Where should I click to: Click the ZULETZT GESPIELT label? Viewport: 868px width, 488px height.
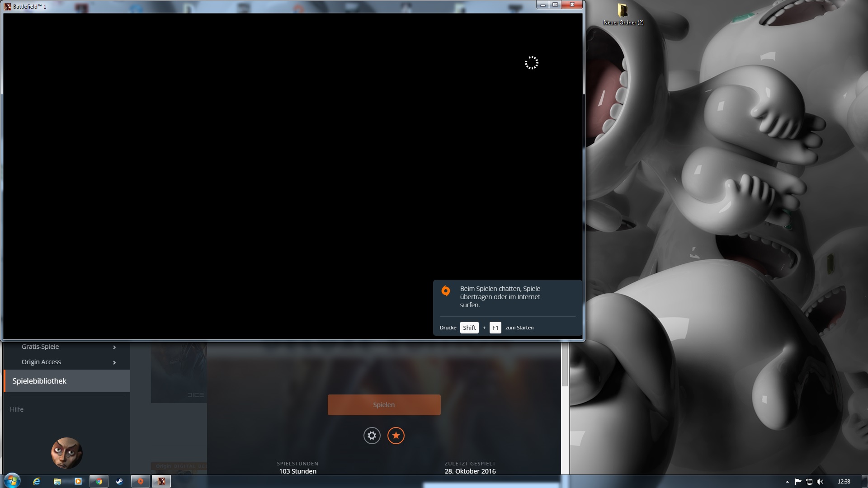tap(470, 464)
